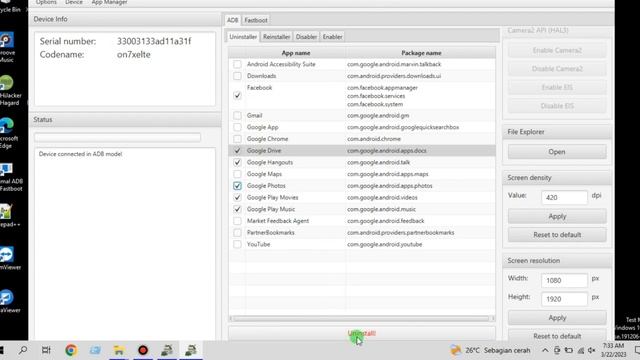Click the Height input field

[564, 299]
